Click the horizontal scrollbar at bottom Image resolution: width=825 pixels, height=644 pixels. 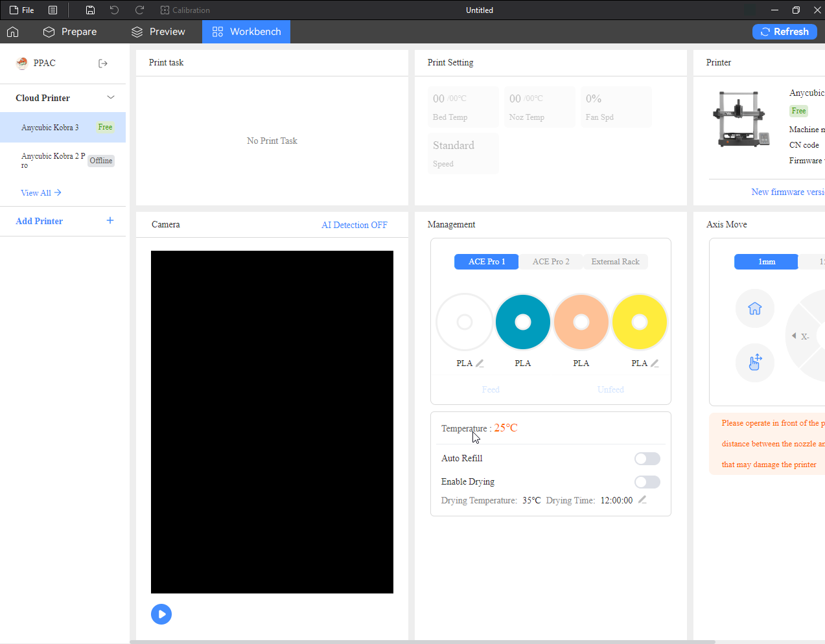click(x=423, y=642)
